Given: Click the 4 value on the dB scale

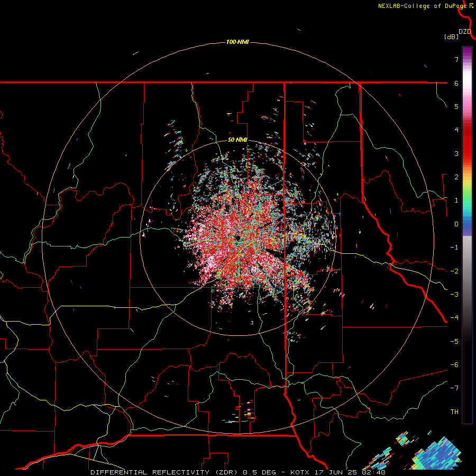Looking at the screenshot, I should [456, 130].
